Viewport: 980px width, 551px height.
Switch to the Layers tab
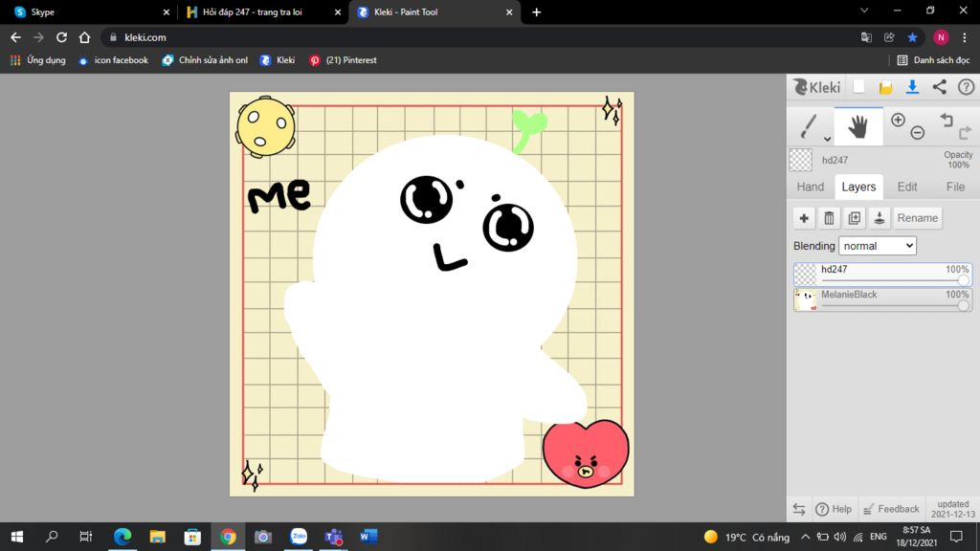pyautogui.click(x=858, y=187)
